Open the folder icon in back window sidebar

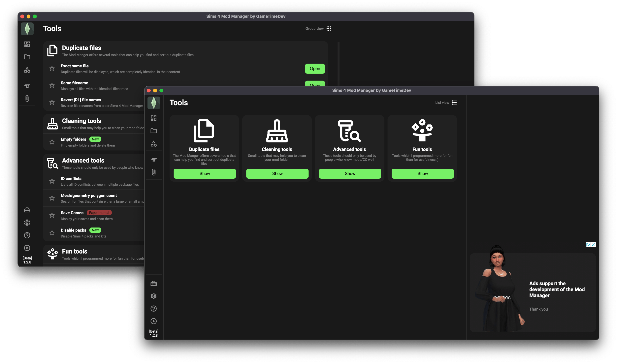point(27,57)
